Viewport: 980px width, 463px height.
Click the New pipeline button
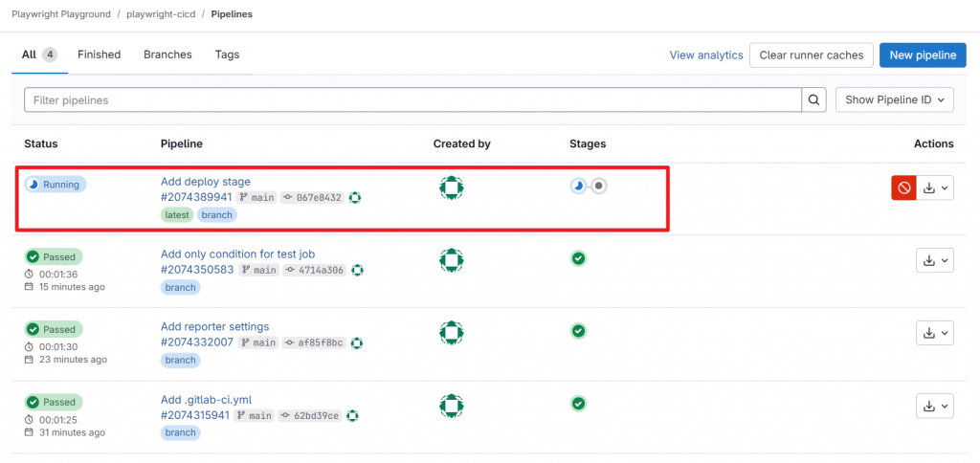point(923,55)
